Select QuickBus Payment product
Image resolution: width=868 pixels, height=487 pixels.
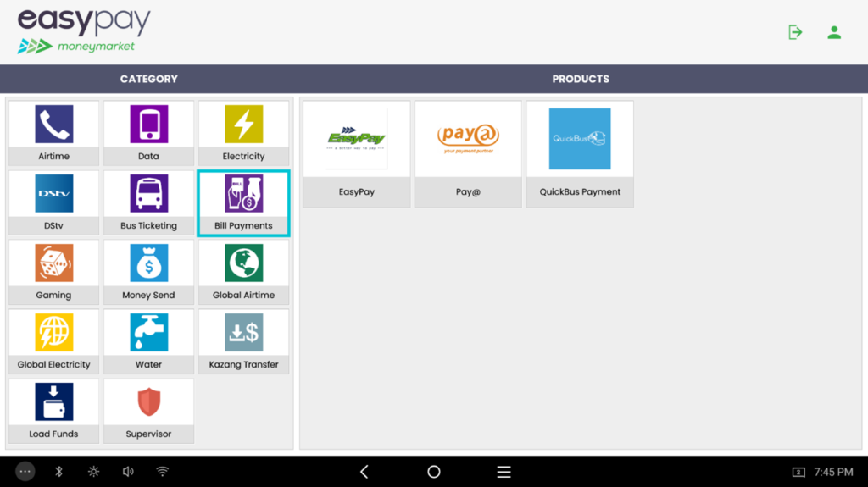click(x=580, y=154)
